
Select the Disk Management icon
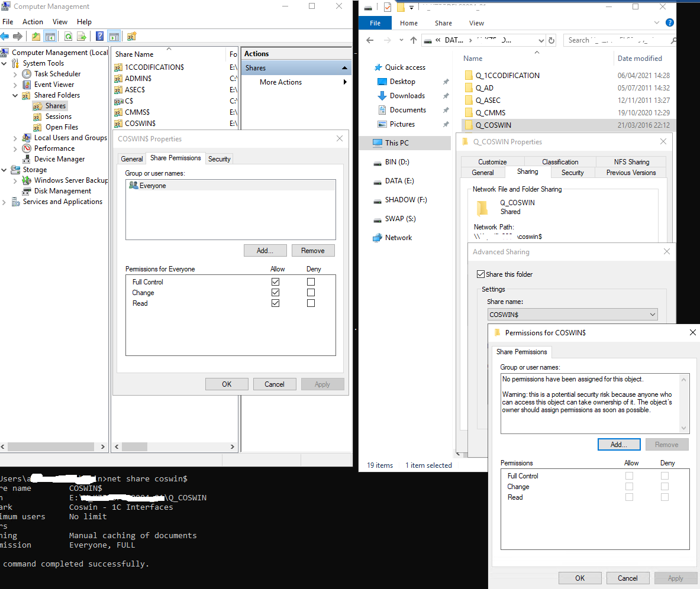tap(27, 191)
